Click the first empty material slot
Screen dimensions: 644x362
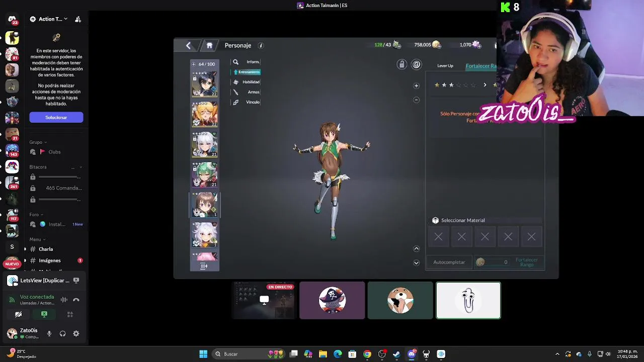click(x=438, y=237)
